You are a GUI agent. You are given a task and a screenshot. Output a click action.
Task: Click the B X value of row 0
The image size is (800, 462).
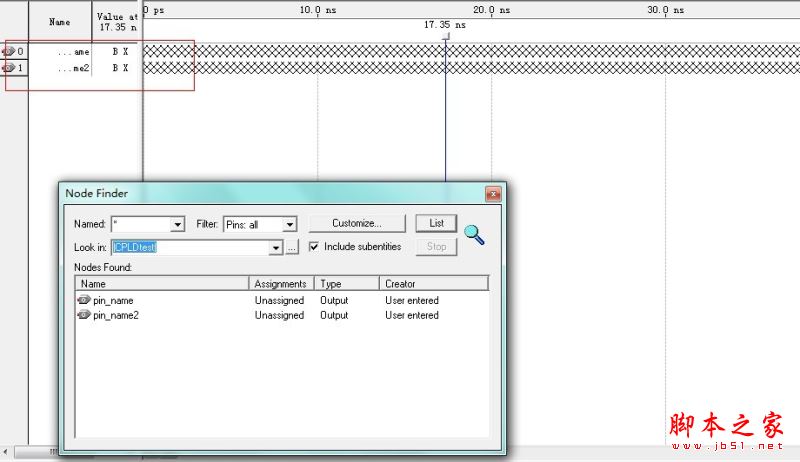click(120, 52)
